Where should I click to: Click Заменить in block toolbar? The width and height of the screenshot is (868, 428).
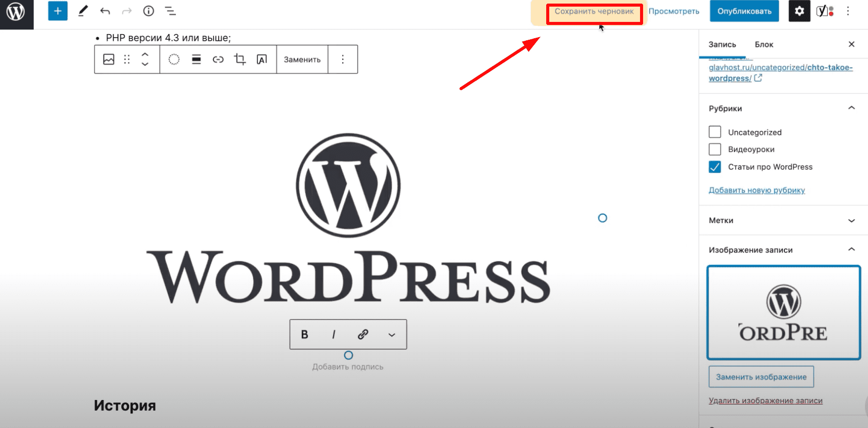(302, 59)
